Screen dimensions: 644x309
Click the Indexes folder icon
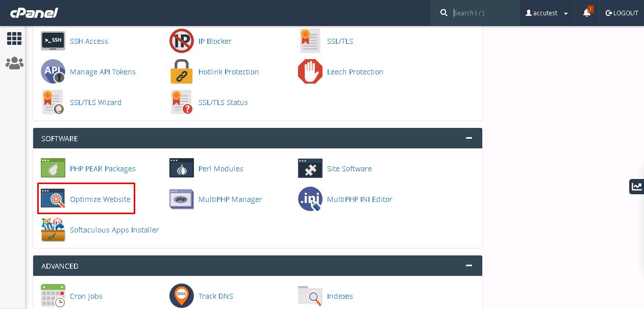310,296
